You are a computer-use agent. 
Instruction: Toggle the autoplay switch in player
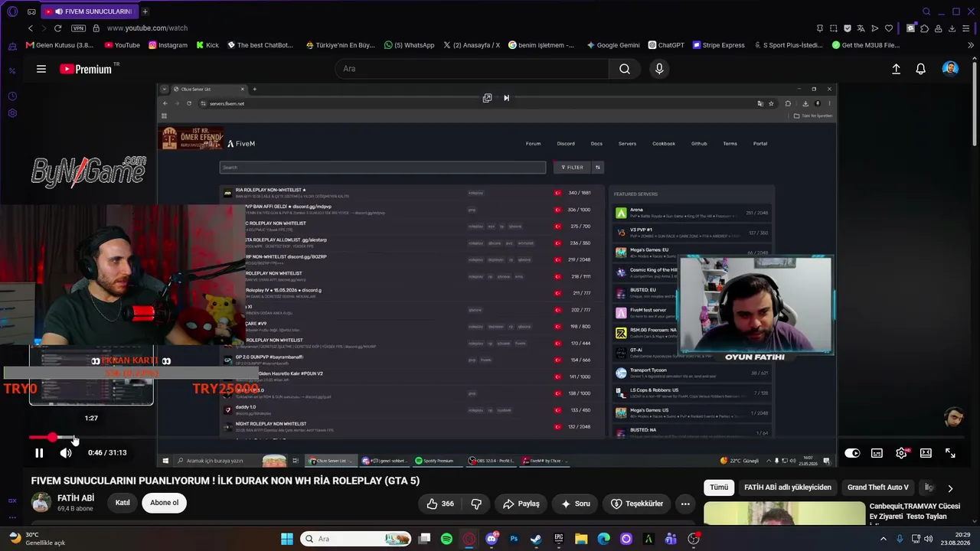852,453
